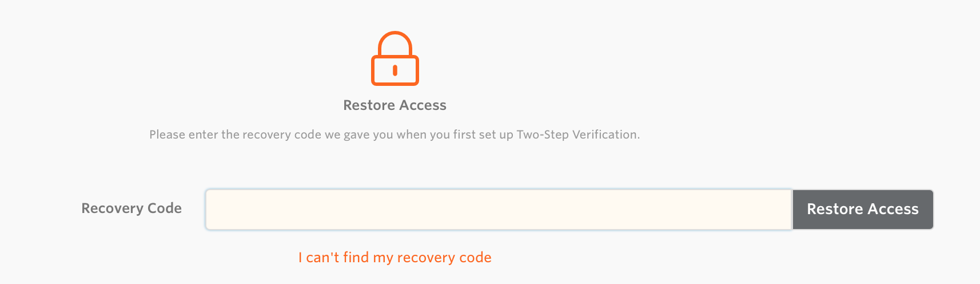Focus the Recovery Code input field
Viewport: 980px width, 284px height.
click(x=499, y=210)
